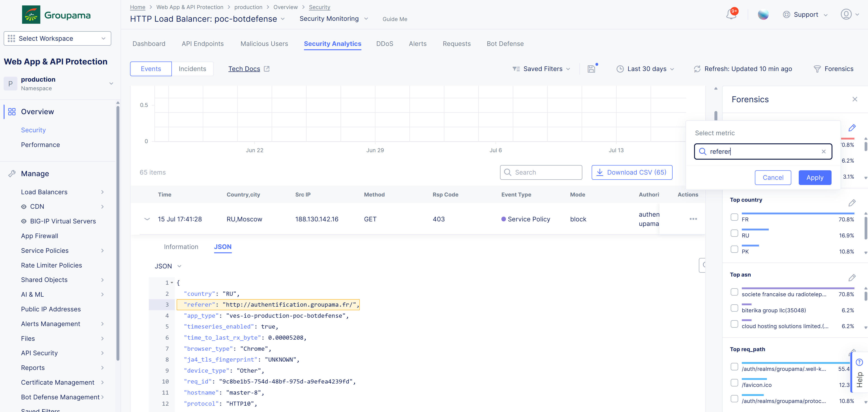This screenshot has width=868, height=412.
Task: Click the workspace grid dots icon
Action: tap(11, 38)
